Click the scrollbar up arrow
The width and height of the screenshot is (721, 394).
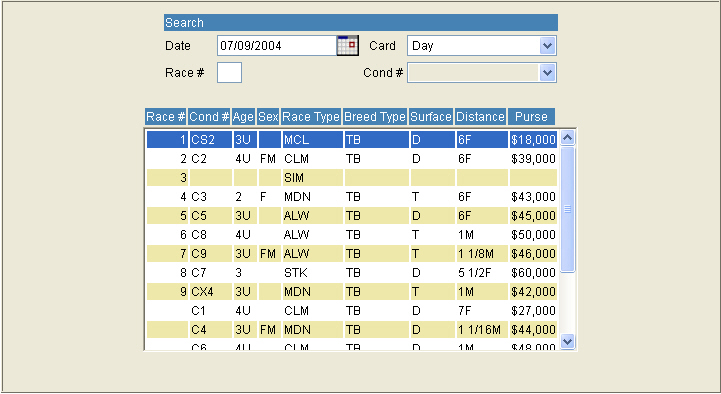tap(568, 137)
